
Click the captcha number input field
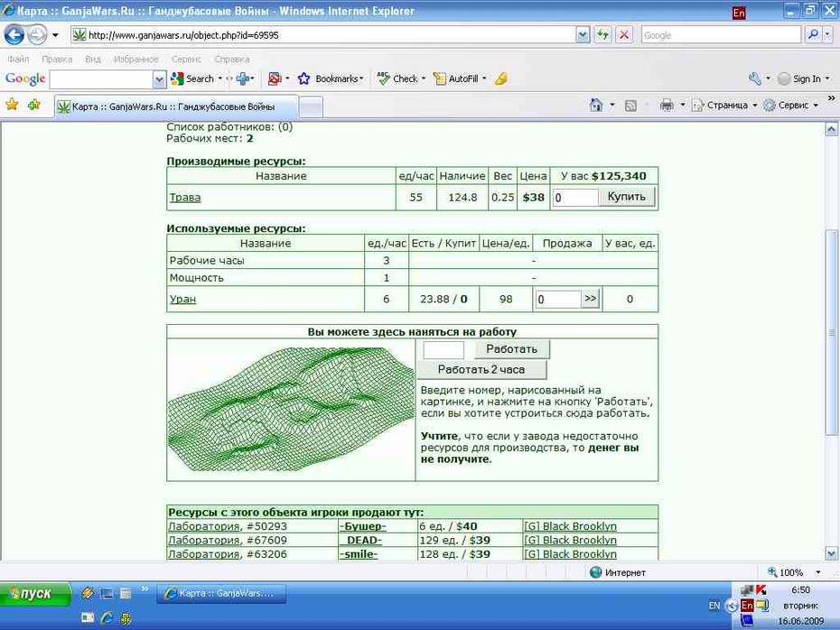point(443,349)
